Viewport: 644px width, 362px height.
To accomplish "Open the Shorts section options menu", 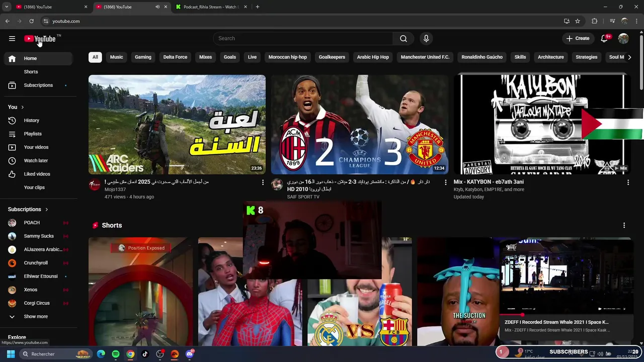I will (x=624, y=225).
